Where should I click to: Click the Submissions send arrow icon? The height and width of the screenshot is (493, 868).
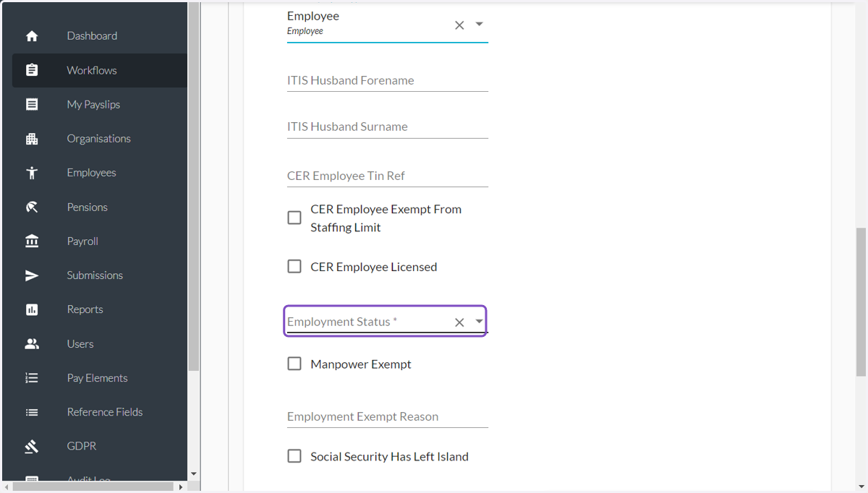point(32,275)
